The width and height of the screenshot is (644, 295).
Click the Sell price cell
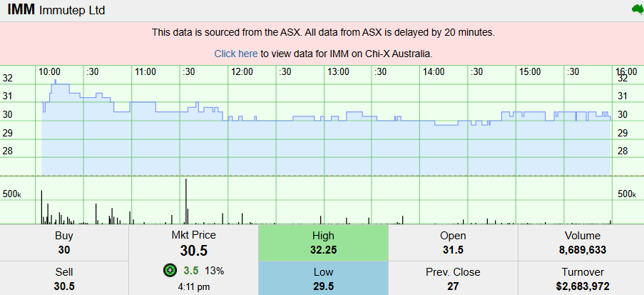pos(64,279)
